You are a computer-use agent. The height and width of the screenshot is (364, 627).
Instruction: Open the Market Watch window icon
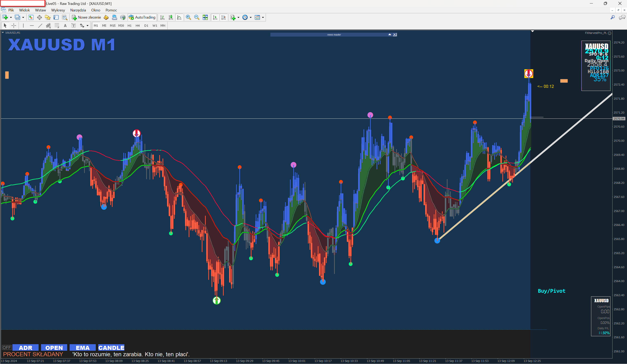[31, 17]
